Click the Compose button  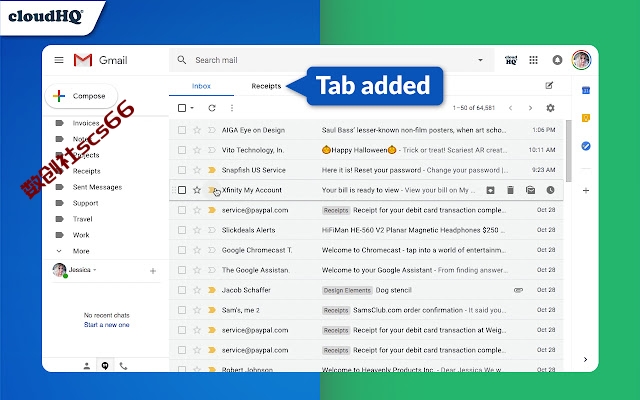(x=81, y=96)
